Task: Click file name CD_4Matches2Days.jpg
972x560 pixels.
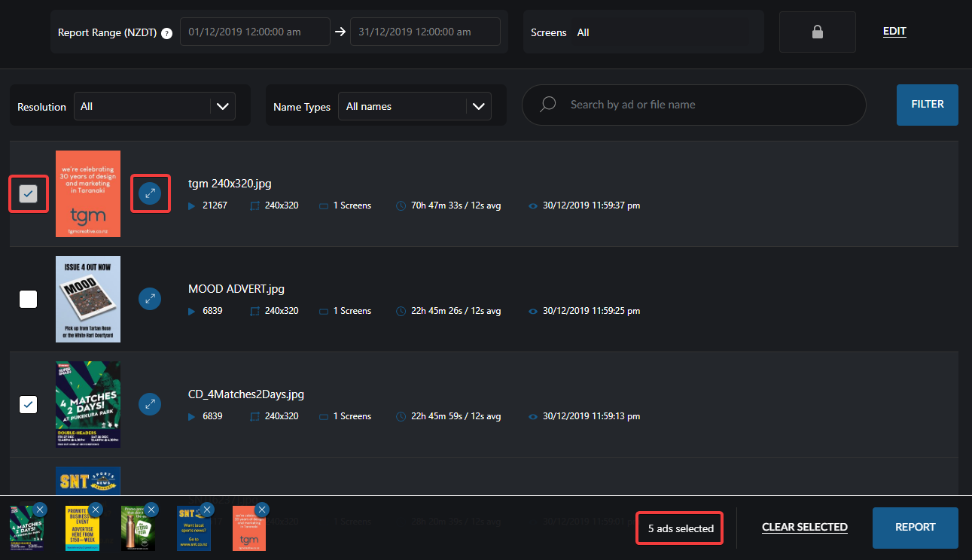Action: click(246, 394)
